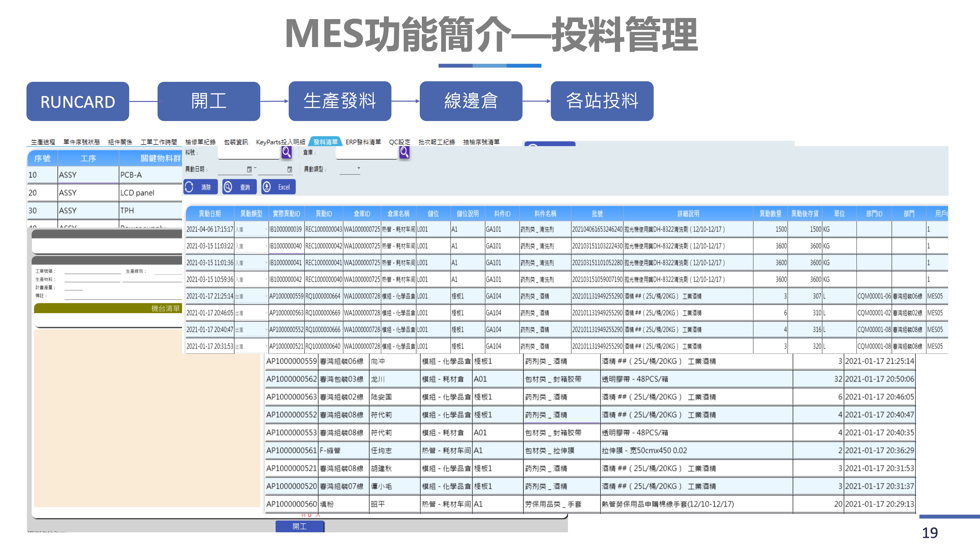Click the 料號 input field

pos(248,153)
